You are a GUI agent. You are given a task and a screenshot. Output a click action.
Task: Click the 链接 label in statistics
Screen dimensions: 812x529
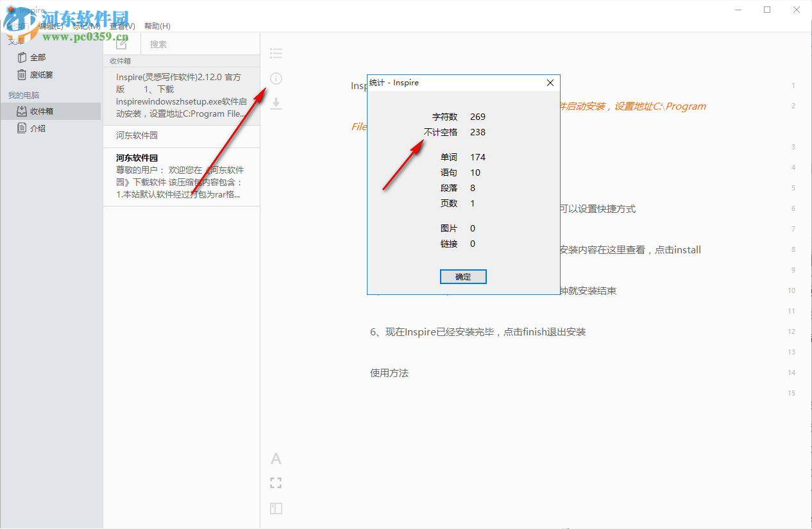tap(449, 244)
